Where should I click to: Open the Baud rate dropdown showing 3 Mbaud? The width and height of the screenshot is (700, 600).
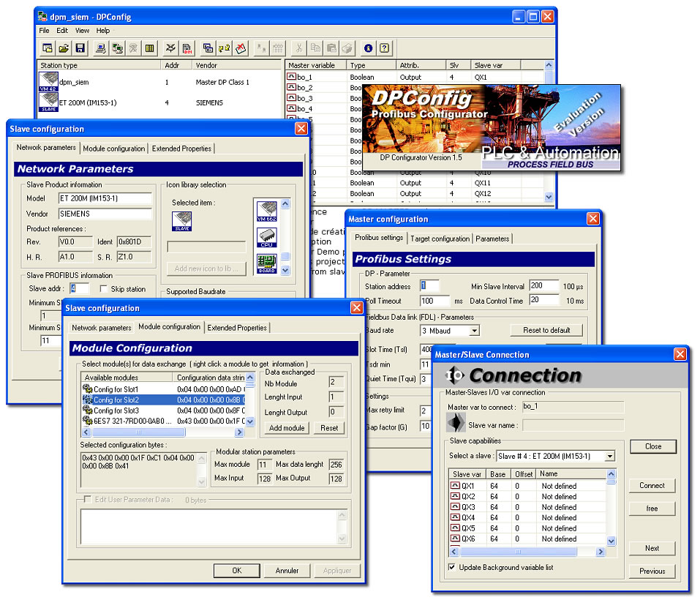(x=475, y=331)
